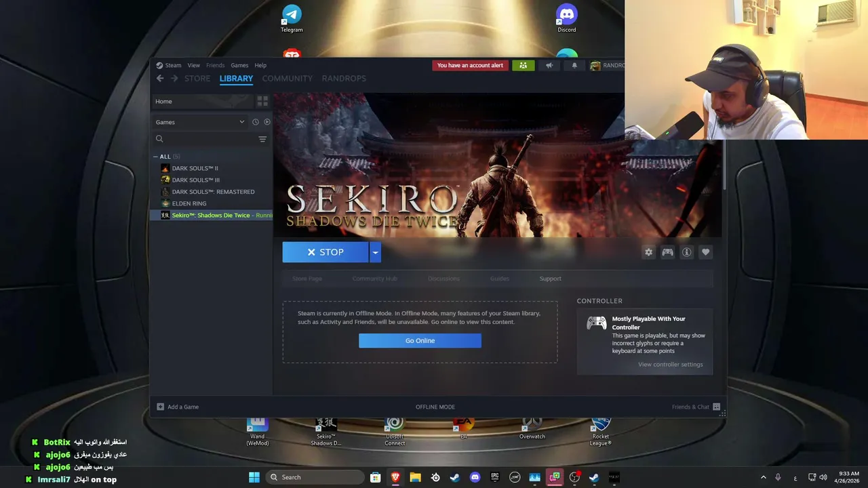The width and height of the screenshot is (868, 488).
Task: Open the Guides link
Action: [500, 279]
